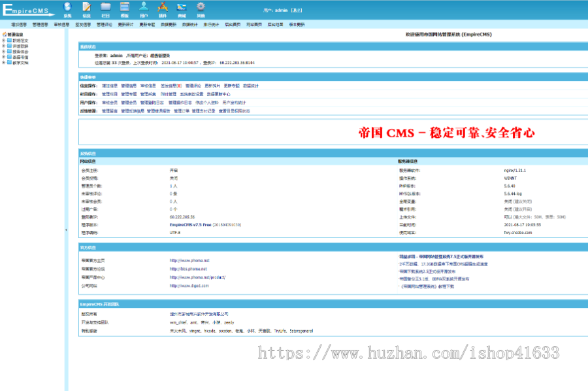Expand the fourth folder in the tree

click(x=4, y=57)
